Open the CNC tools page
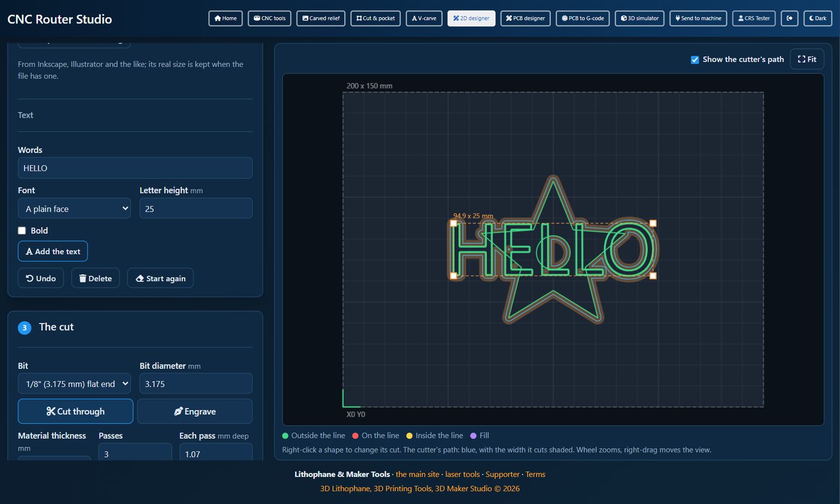The width and height of the screenshot is (840, 504). point(269,19)
